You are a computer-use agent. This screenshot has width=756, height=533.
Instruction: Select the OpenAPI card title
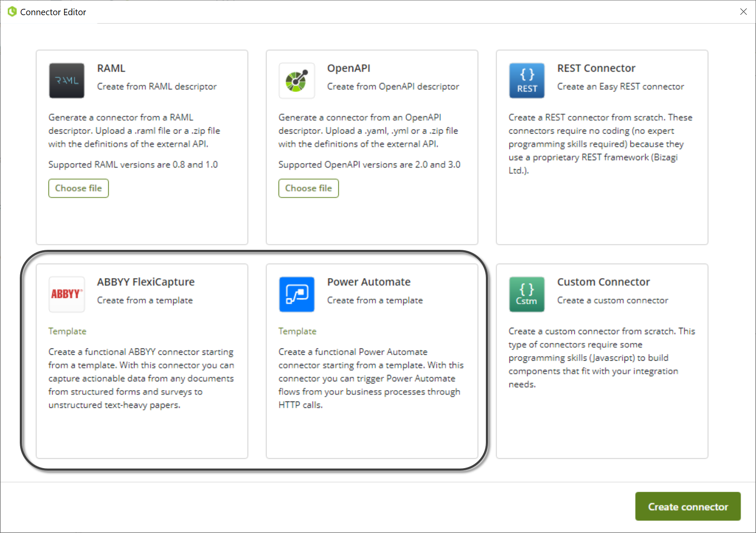349,68
